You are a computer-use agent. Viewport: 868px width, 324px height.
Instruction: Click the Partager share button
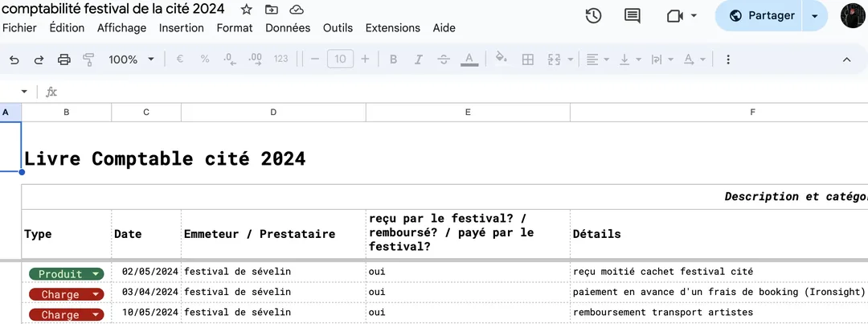[x=760, y=16]
